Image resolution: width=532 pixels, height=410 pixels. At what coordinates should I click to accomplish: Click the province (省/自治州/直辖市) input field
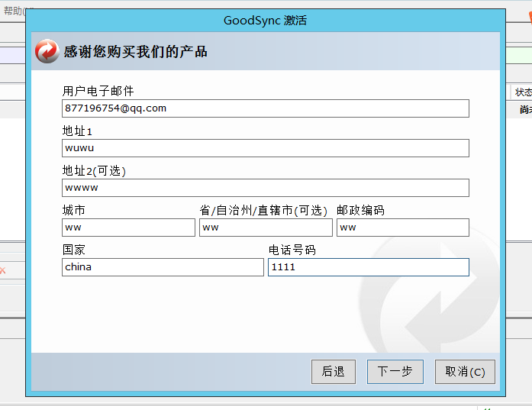point(266,228)
